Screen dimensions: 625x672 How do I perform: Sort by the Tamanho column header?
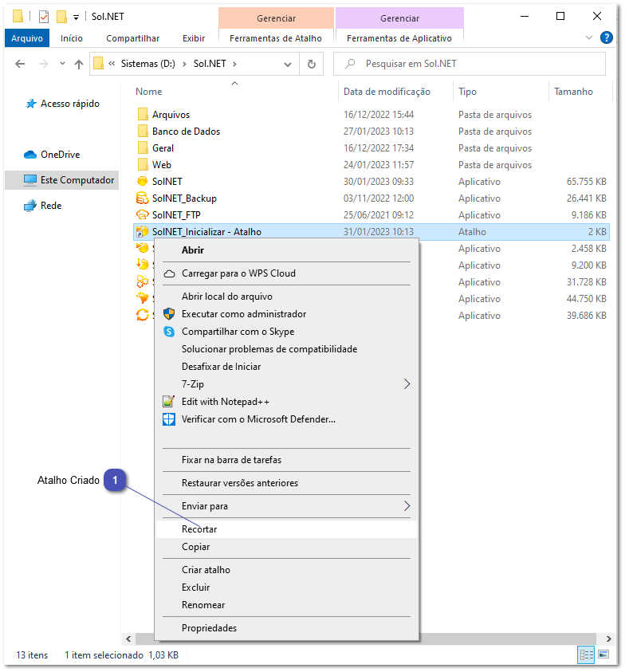[x=573, y=92]
